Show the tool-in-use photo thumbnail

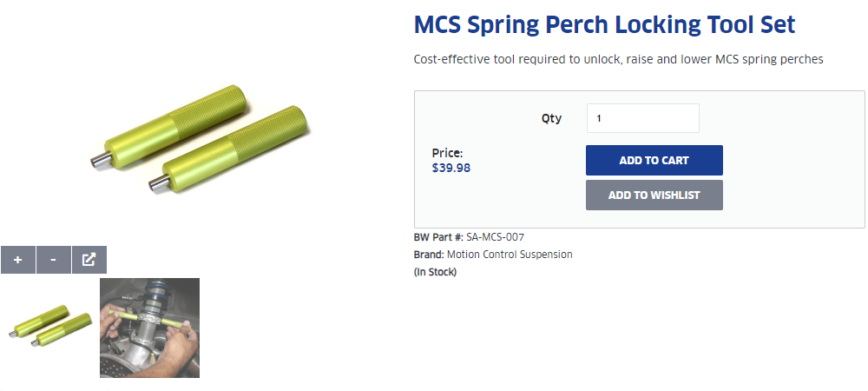tap(149, 328)
